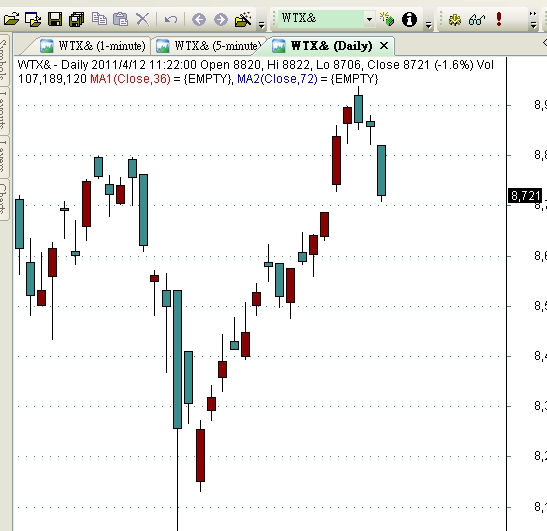Expand the WTX& symbol dropdown arrow
The height and width of the screenshot is (531, 547).
[x=369, y=19]
